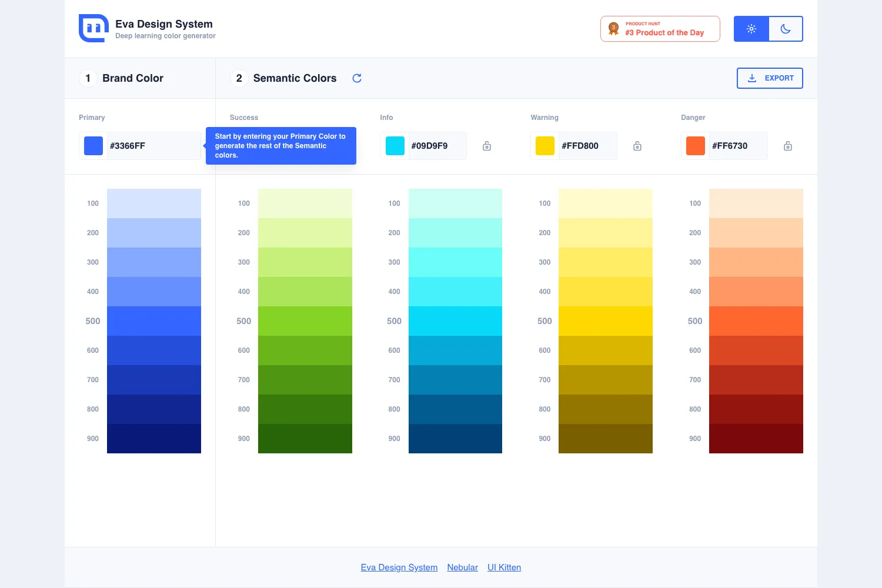Switch to the light theme sun button
This screenshot has height=588, width=882.
coord(751,29)
